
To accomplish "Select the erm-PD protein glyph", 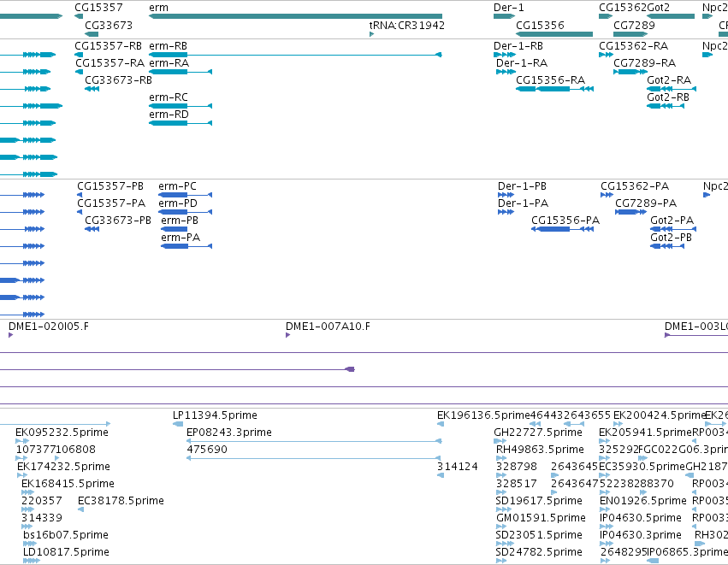I will click(x=186, y=212).
